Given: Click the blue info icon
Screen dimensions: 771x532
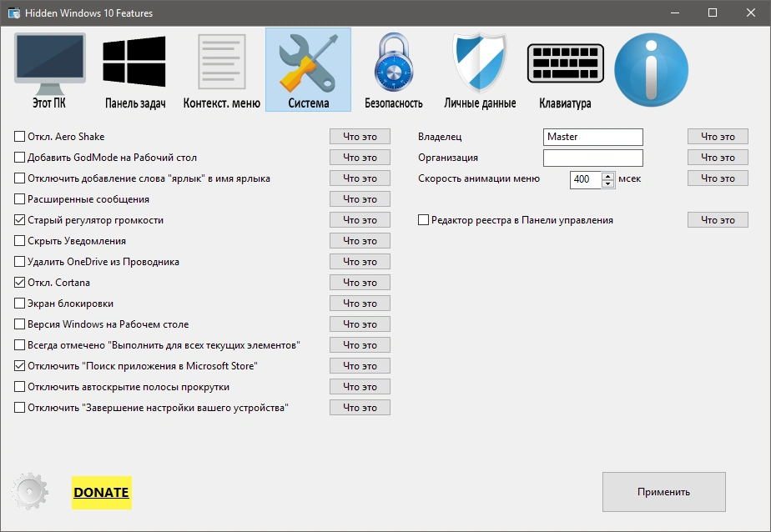Looking at the screenshot, I should pos(652,70).
